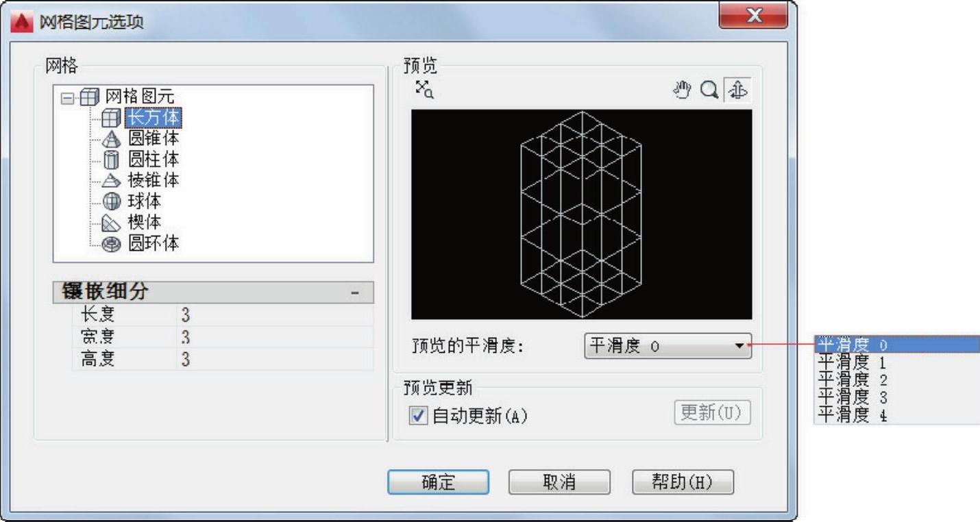Select the 球体 sphere primitive
980x522 pixels.
(145, 201)
